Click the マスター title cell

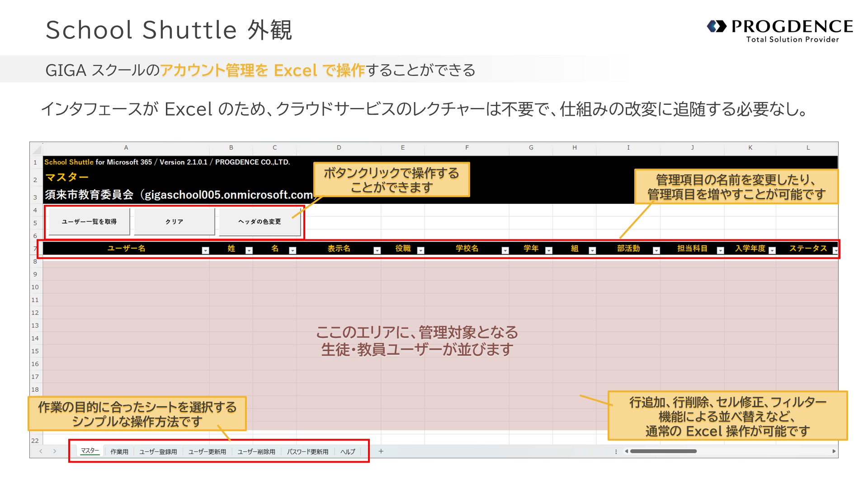click(x=66, y=178)
